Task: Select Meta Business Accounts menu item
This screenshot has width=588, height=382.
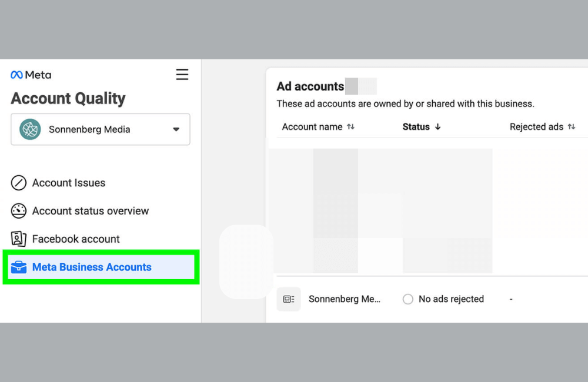Action: point(92,267)
